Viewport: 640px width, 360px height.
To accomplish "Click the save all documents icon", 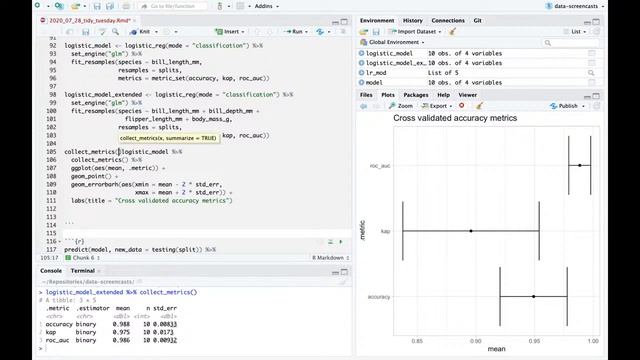I will 110,6.
